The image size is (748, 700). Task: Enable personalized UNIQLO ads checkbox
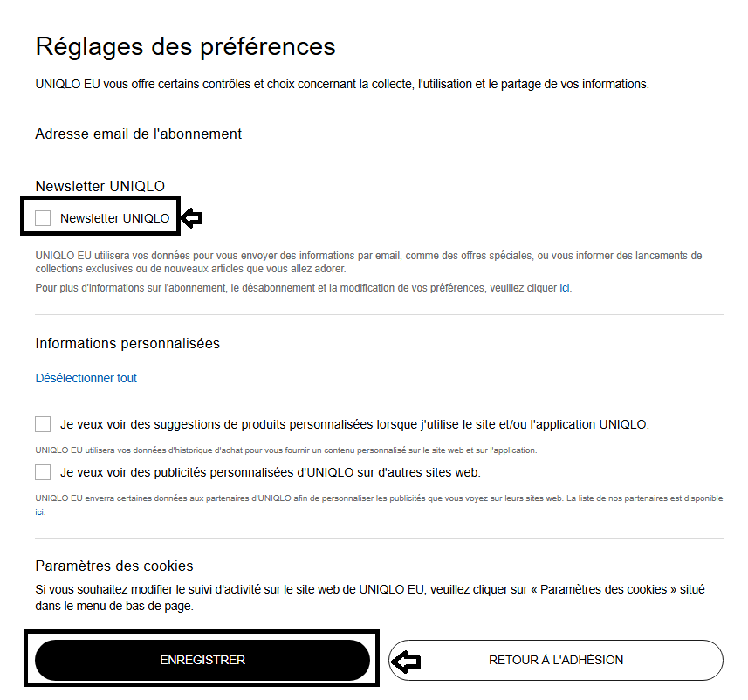point(43,471)
